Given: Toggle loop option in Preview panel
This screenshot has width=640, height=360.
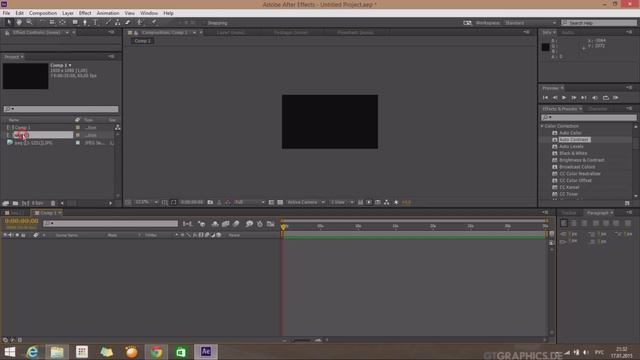Looking at the screenshot, I should coord(606,98).
